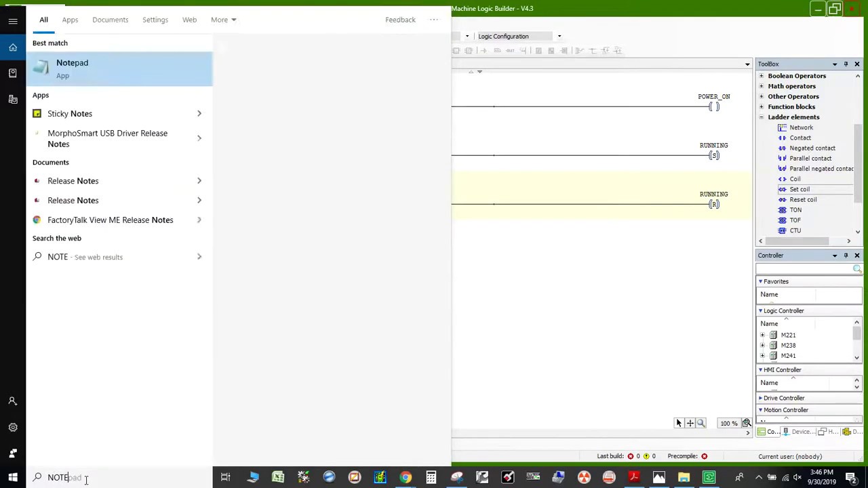The width and height of the screenshot is (868, 488).
Task: Expand Function blocks category
Action: [762, 106]
